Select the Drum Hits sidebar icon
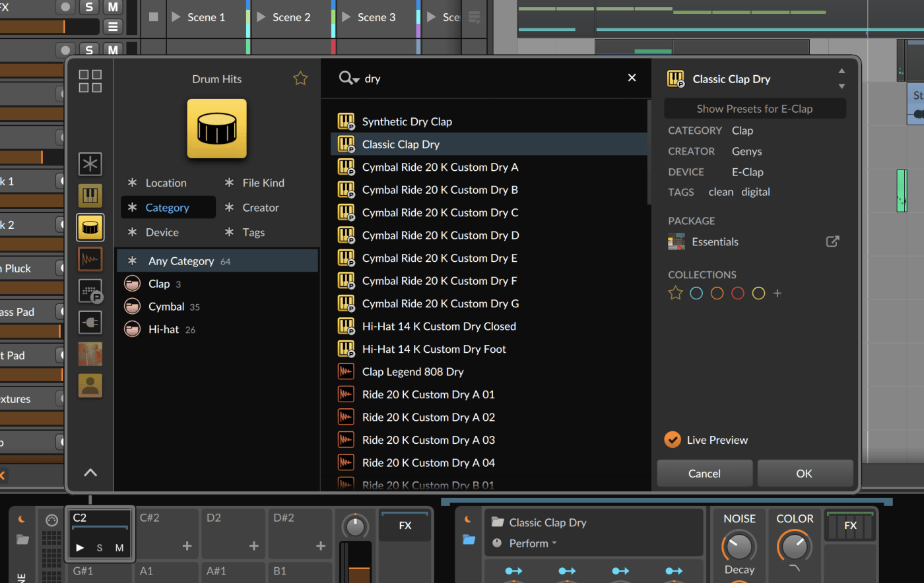 pos(90,228)
